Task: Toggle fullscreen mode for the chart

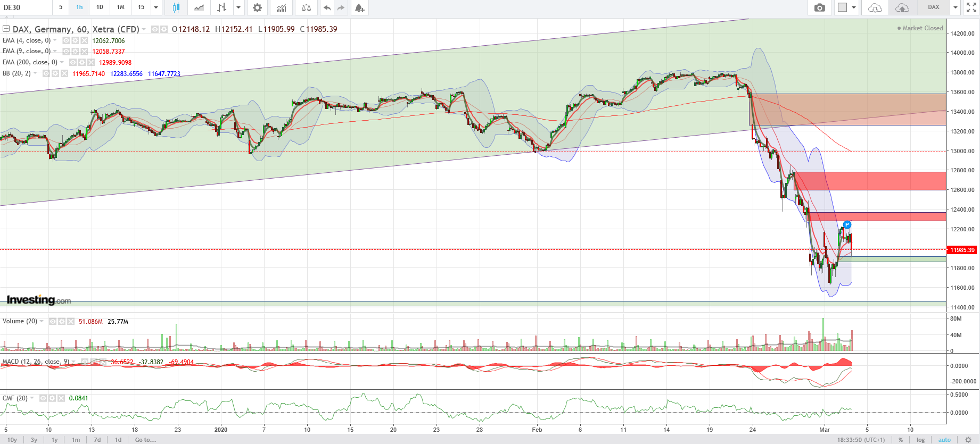Action: click(971, 7)
